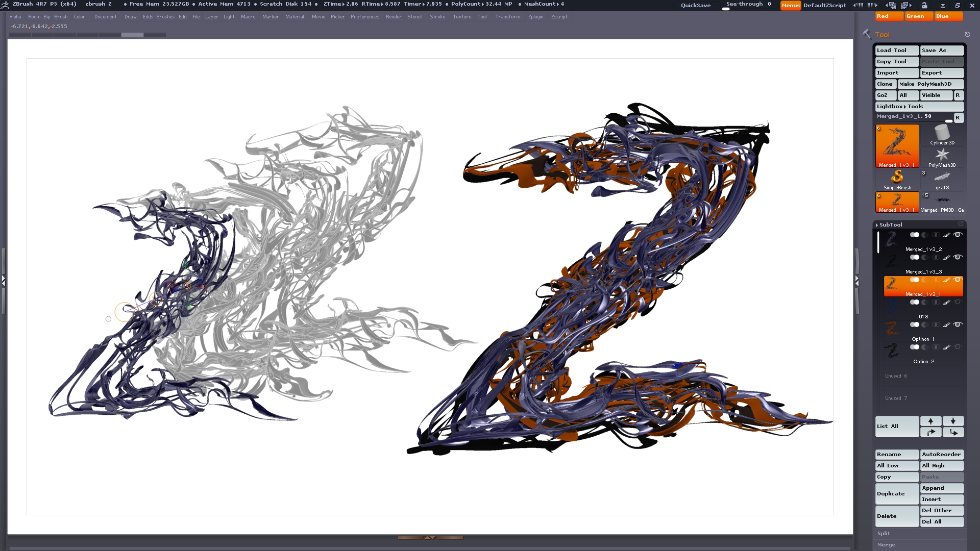Move subtool up with up arrow

coord(930,421)
